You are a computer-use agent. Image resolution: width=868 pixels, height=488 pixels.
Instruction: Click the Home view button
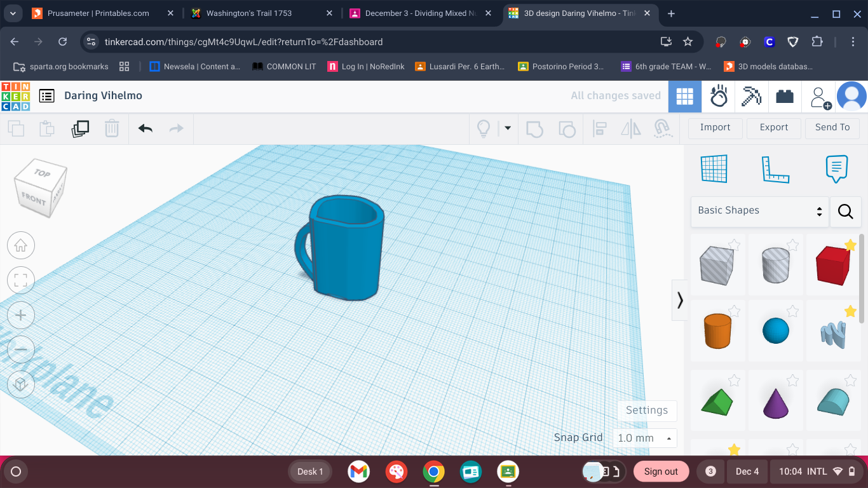pyautogui.click(x=21, y=245)
